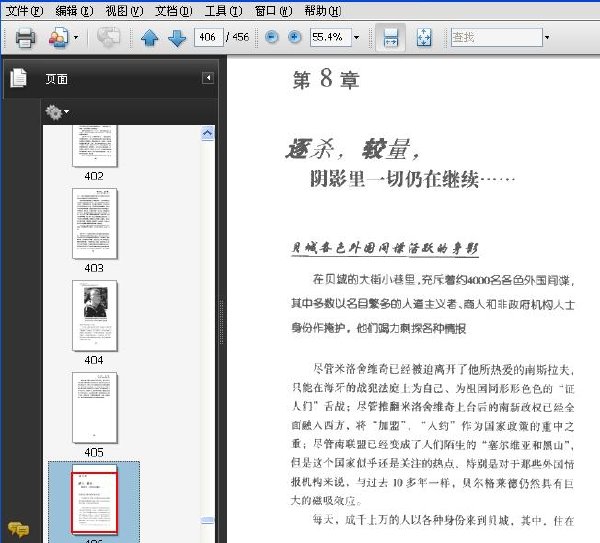Open the pages panel gear options menu
The height and width of the screenshot is (543, 600).
57,112
